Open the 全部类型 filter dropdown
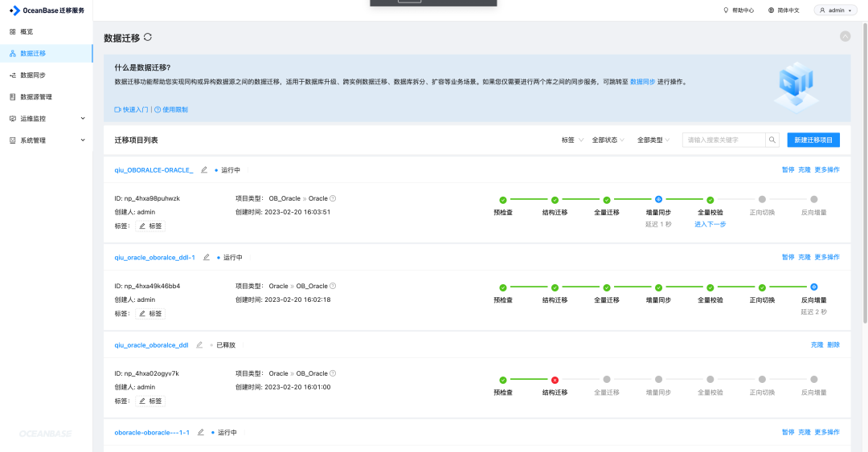 (653, 140)
